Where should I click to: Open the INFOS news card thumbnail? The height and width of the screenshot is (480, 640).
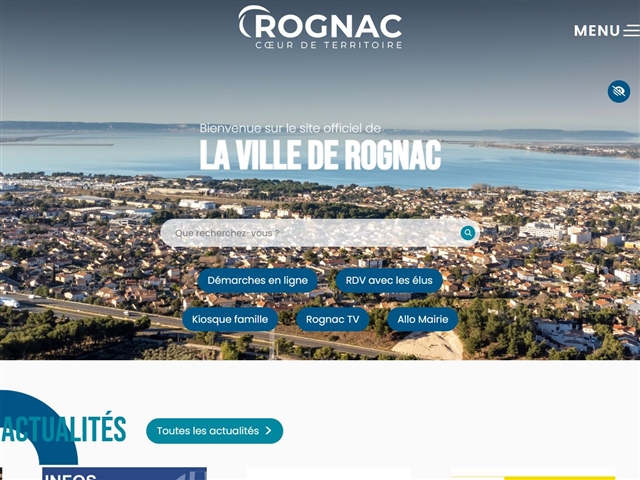point(124,473)
